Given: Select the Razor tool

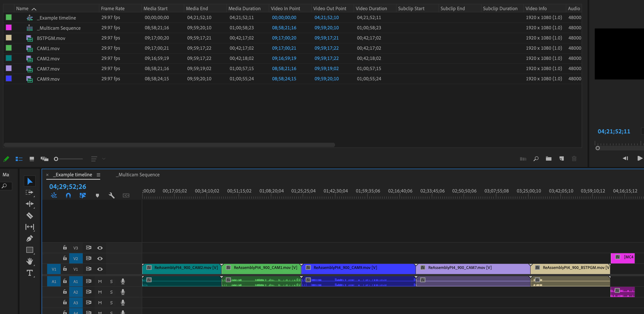Looking at the screenshot, I should point(30,215).
